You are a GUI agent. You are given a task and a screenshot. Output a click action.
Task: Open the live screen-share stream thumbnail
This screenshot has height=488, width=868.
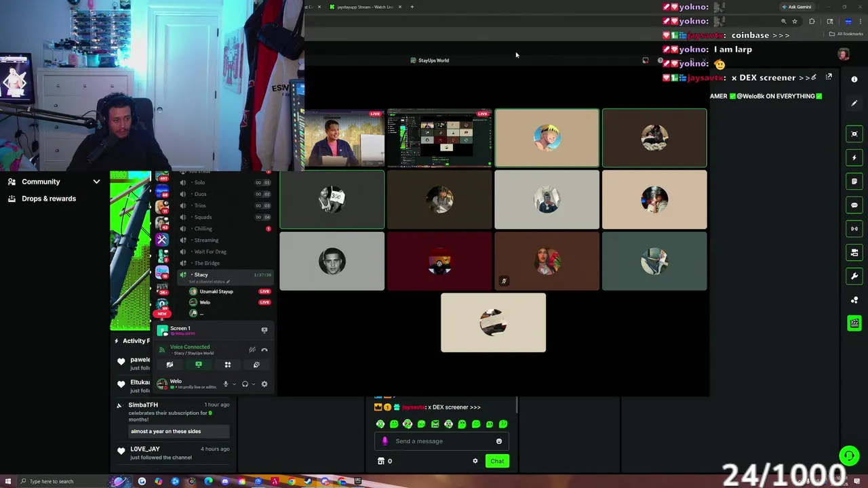coord(439,138)
